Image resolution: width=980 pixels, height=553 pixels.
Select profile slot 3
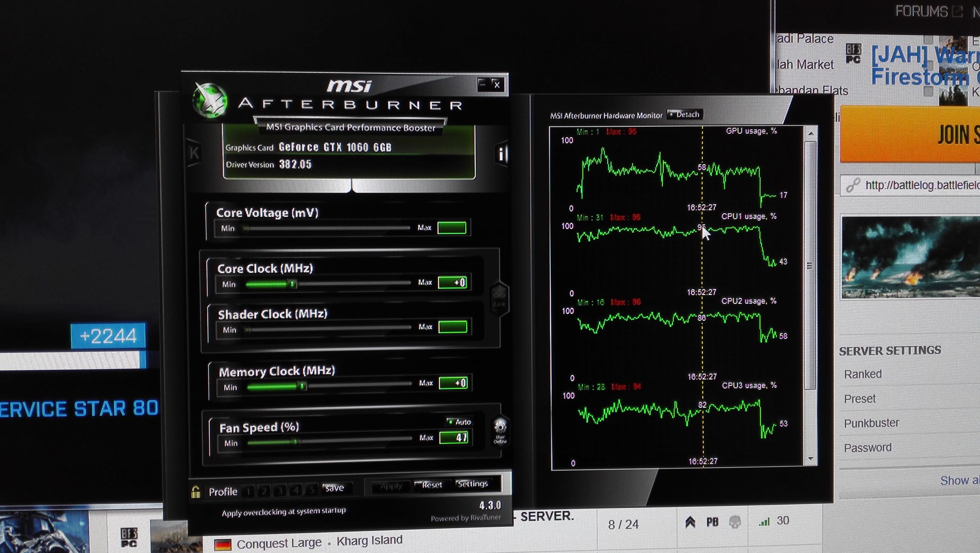280,490
